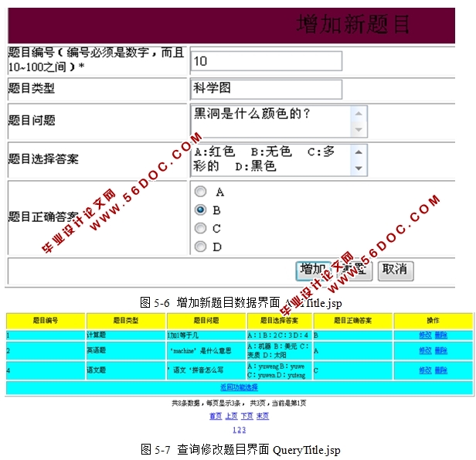Click the 增加新题目 header title
The height and width of the screenshot is (460, 476).
point(353,24)
